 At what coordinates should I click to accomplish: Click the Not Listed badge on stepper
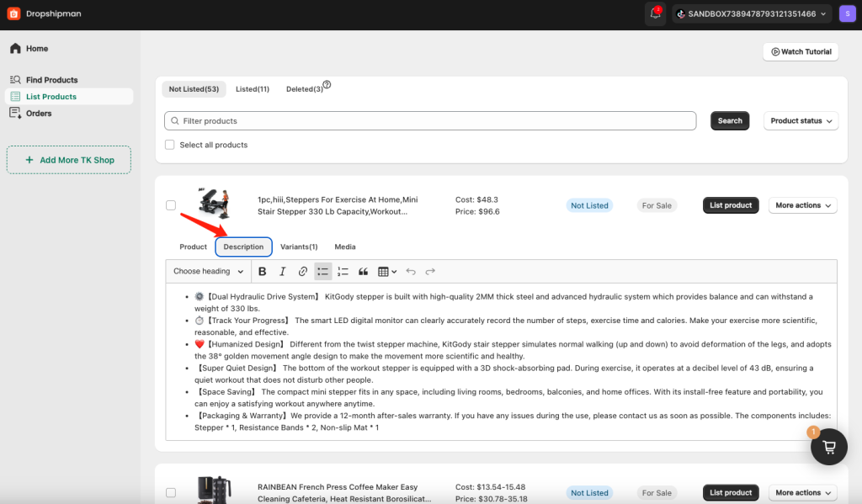click(589, 205)
